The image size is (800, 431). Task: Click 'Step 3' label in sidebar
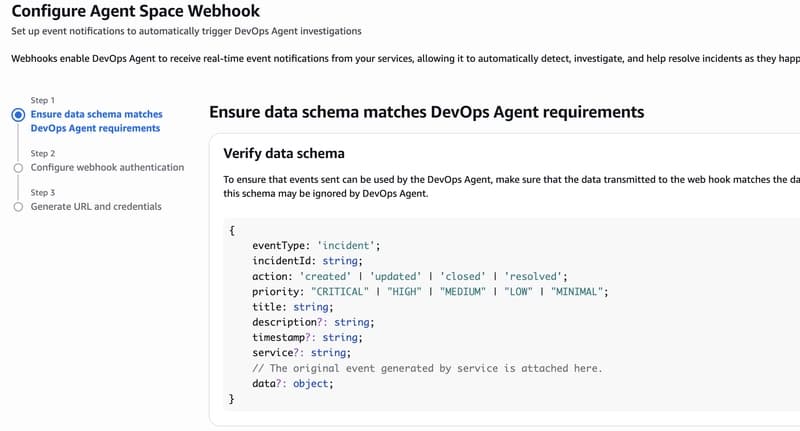tap(43, 193)
